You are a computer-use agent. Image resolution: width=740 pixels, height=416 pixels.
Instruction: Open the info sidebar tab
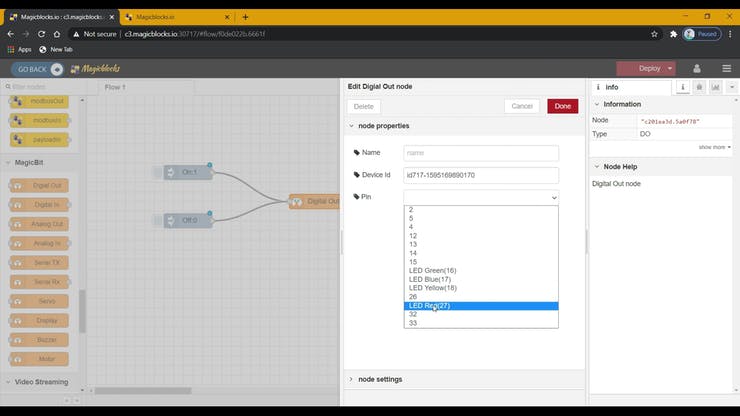tap(631, 87)
